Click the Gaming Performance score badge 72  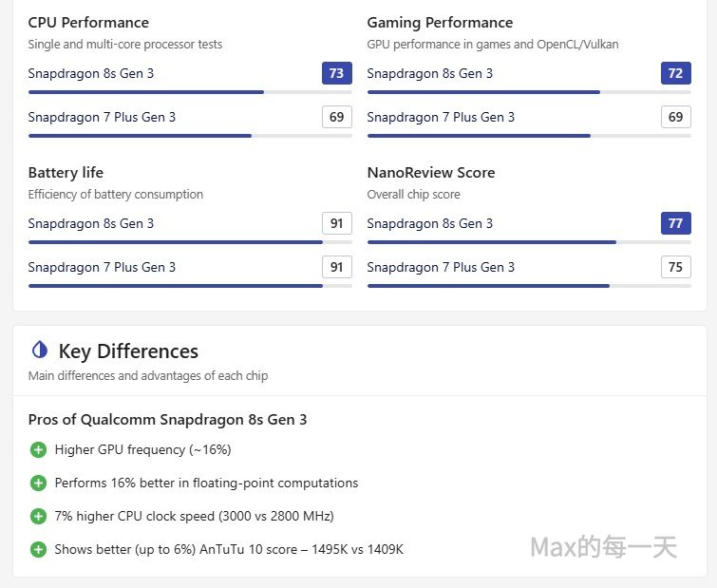(675, 73)
